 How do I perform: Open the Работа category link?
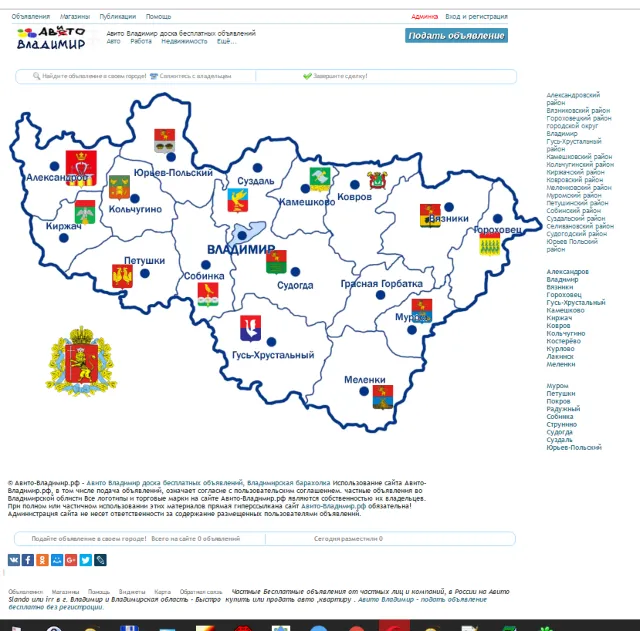[141, 41]
